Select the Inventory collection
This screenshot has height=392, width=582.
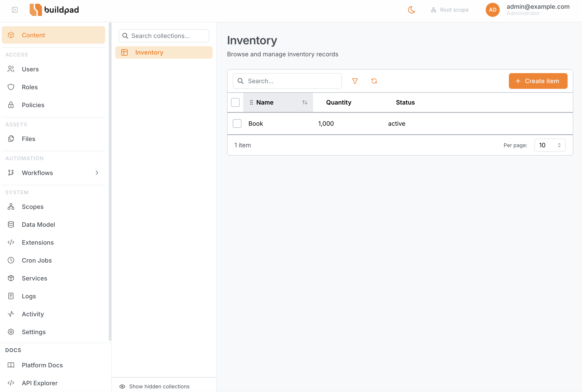(x=164, y=53)
